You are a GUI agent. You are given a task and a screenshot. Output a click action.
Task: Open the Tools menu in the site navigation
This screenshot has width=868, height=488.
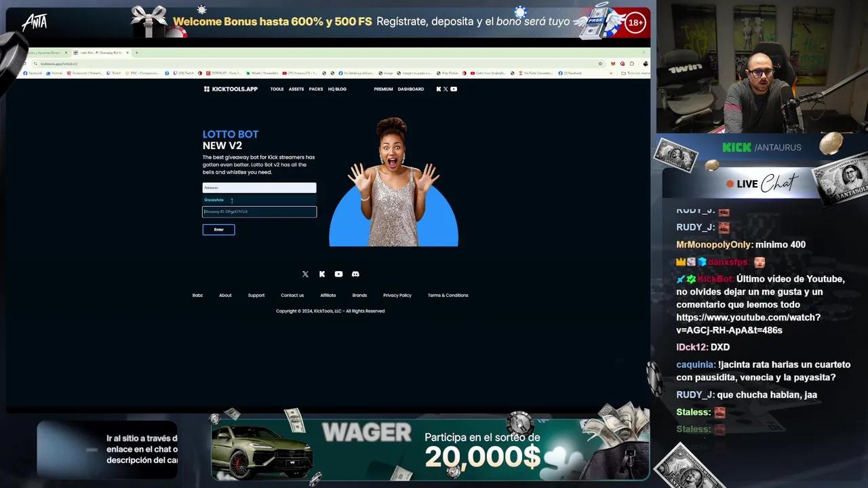point(277,89)
